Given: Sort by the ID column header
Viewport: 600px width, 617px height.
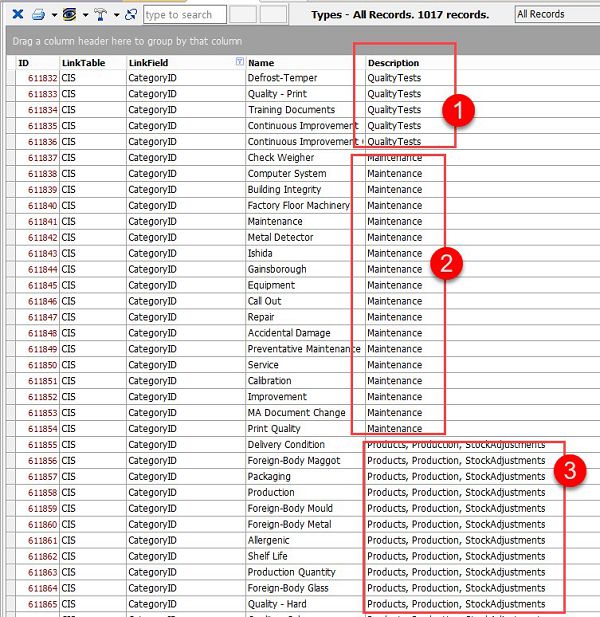Looking at the screenshot, I should pyautogui.click(x=24, y=63).
